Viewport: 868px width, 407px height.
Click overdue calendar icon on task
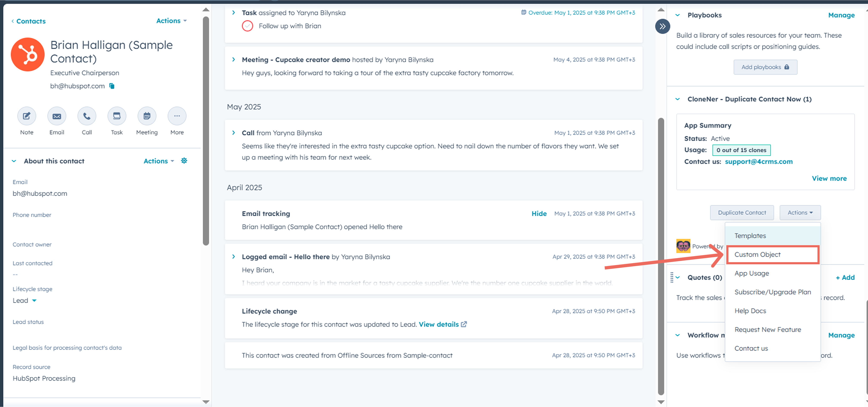click(524, 12)
